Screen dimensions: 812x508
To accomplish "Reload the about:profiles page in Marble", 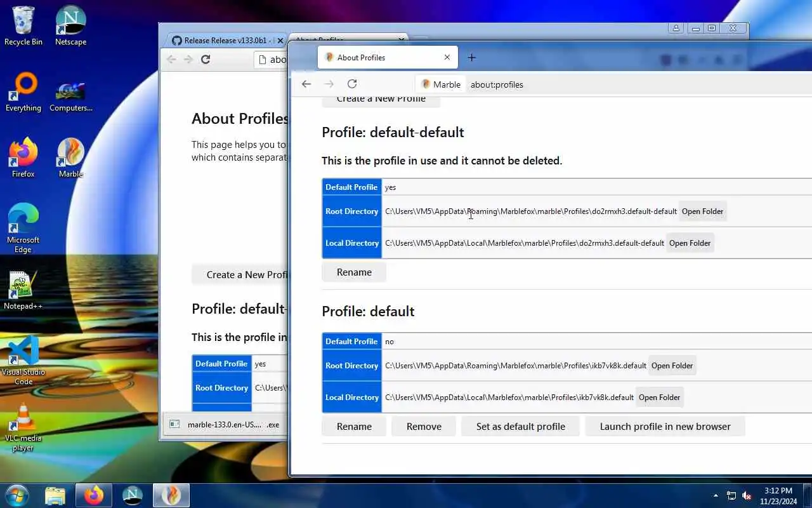I will point(352,84).
